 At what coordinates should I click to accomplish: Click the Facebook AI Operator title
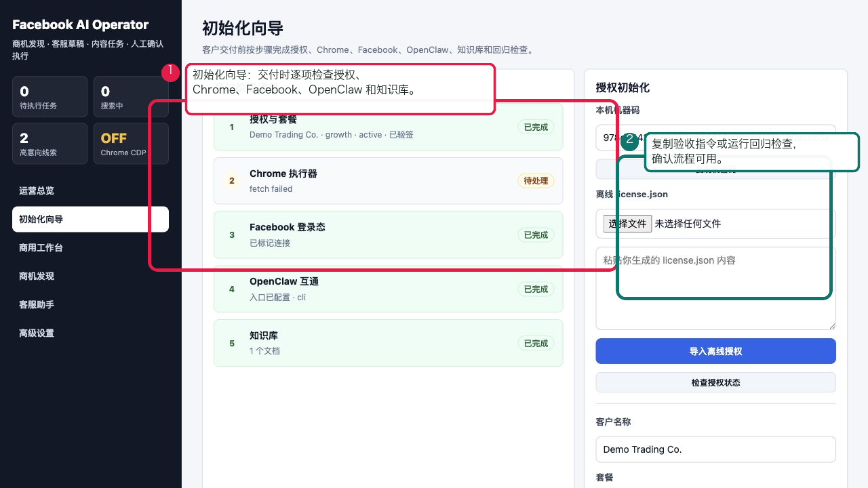tap(80, 24)
